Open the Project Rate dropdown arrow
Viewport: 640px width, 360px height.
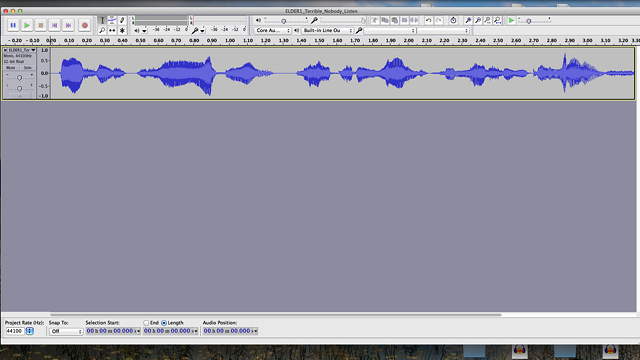[x=29, y=331]
